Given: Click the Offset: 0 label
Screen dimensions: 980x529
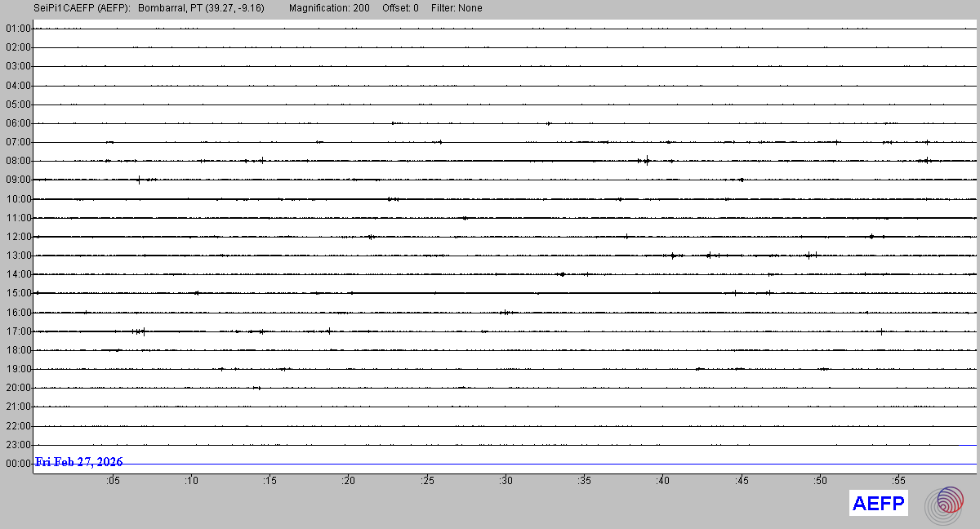Looking at the screenshot, I should [x=399, y=8].
